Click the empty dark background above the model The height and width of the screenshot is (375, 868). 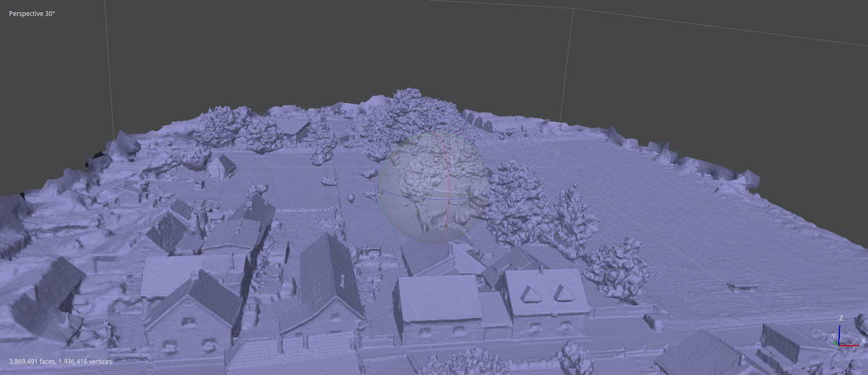[x=319, y=48]
